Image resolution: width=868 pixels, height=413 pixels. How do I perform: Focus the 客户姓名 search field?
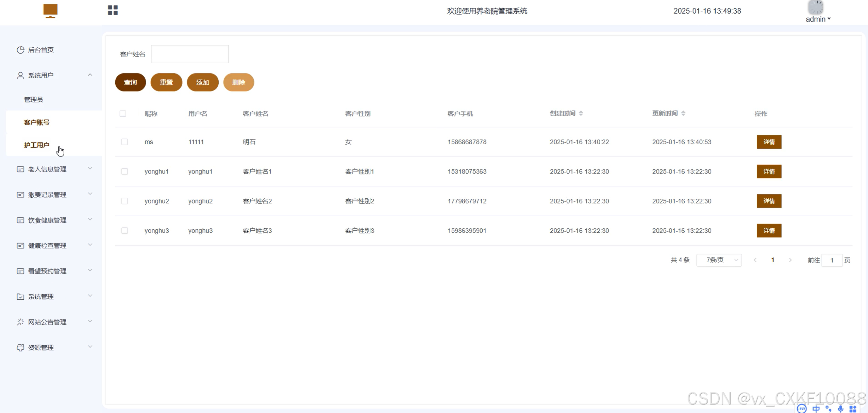[190, 54]
